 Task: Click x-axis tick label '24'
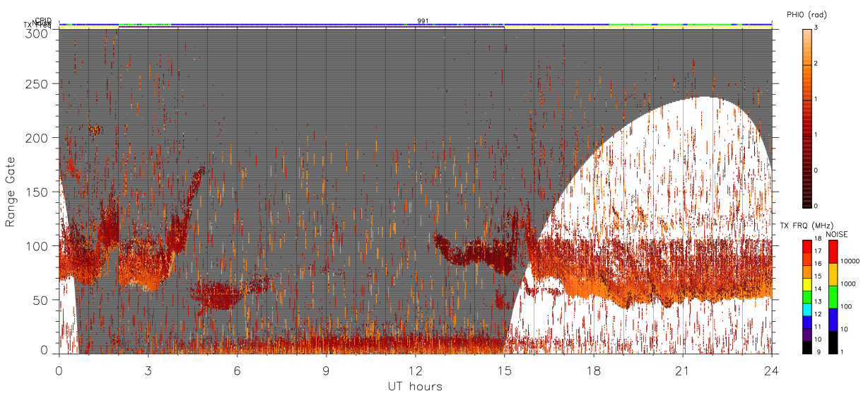point(771,371)
